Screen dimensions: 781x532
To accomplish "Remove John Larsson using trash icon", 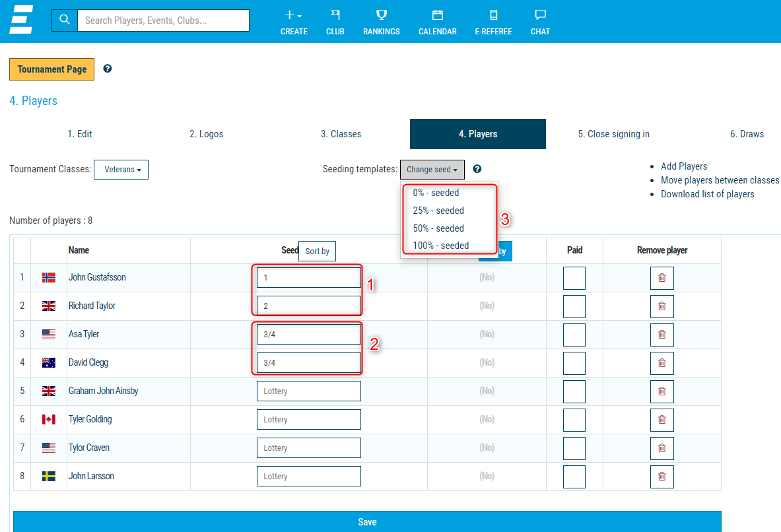I will (x=662, y=477).
